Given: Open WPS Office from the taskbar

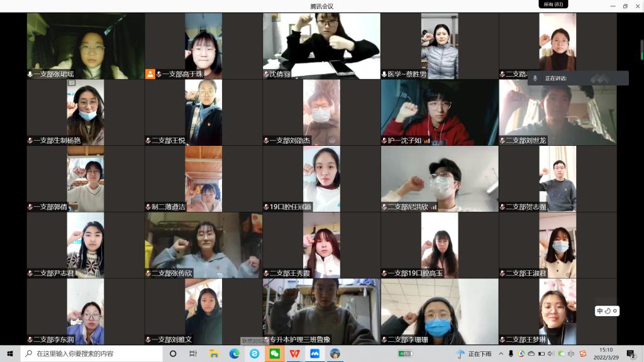Looking at the screenshot, I should point(294,354).
